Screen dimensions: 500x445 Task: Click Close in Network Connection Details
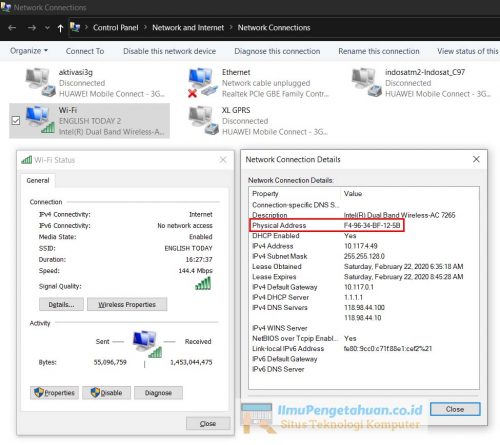click(455, 409)
